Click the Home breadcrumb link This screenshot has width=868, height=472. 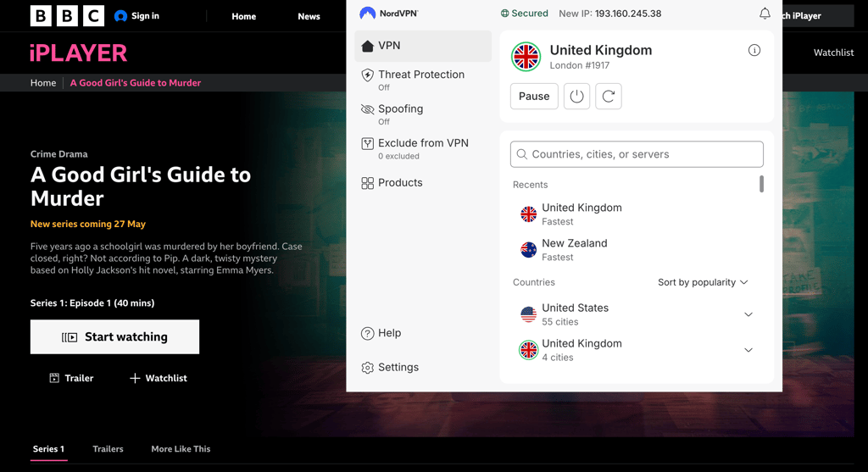tap(43, 83)
